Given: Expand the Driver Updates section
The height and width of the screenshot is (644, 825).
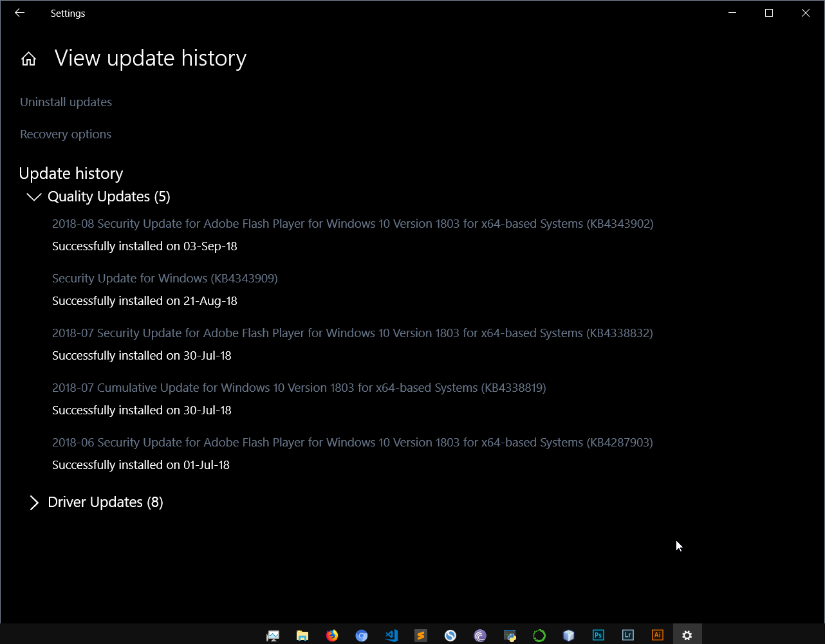Looking at the screenshot, I should (34, 502).
